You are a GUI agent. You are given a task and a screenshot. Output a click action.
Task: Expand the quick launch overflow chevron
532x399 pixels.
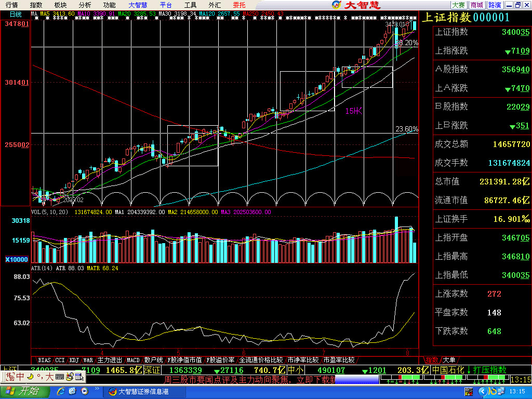coord(97,389)
